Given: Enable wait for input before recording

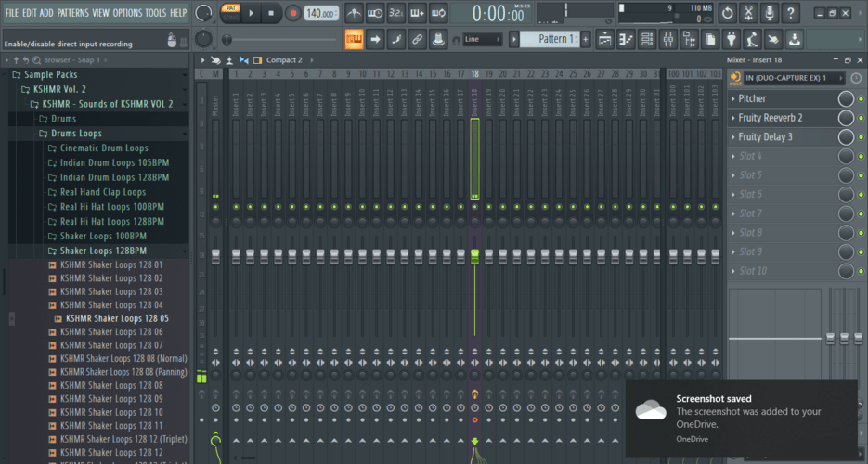Looking at the screenshot, I should point(375,13).
